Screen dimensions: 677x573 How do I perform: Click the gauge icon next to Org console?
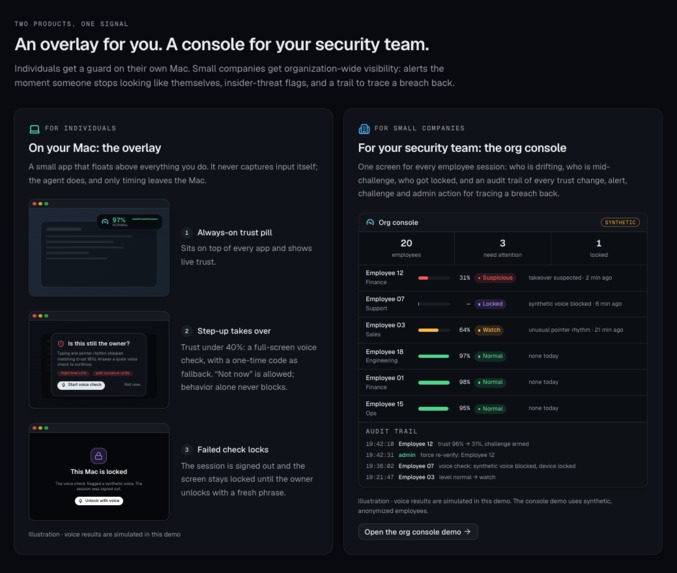(370, 222)
